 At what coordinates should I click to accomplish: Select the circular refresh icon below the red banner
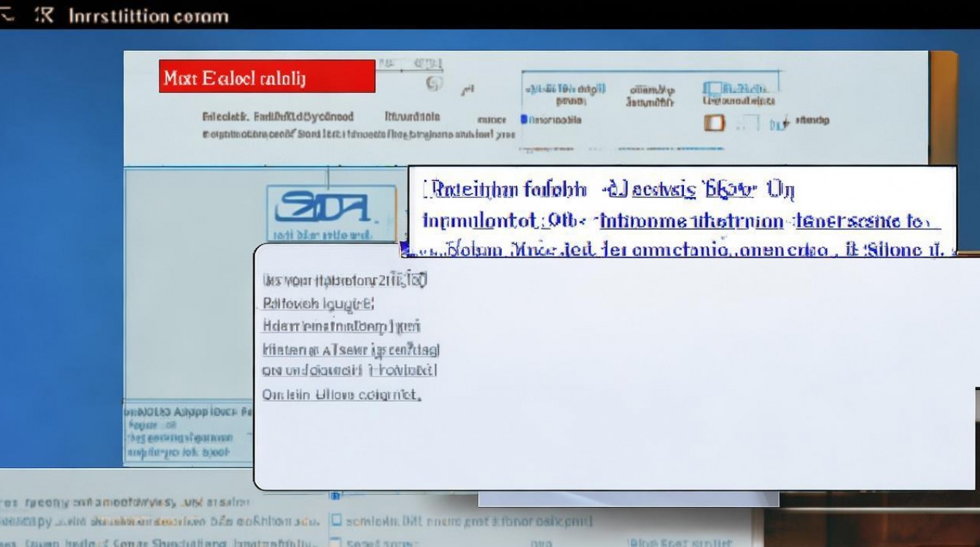pyautogui.click(x=432, y=82)
